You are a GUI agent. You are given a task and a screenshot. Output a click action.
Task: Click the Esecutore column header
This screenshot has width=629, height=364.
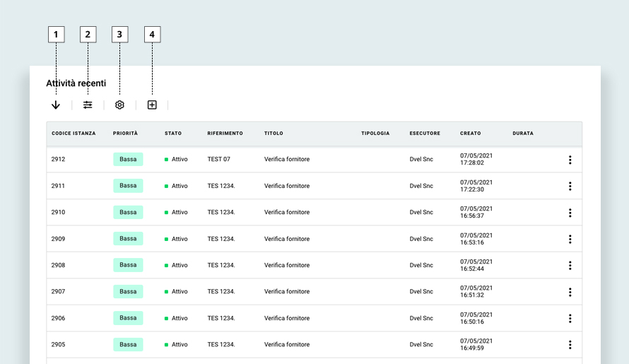click(x=425, y=134)
